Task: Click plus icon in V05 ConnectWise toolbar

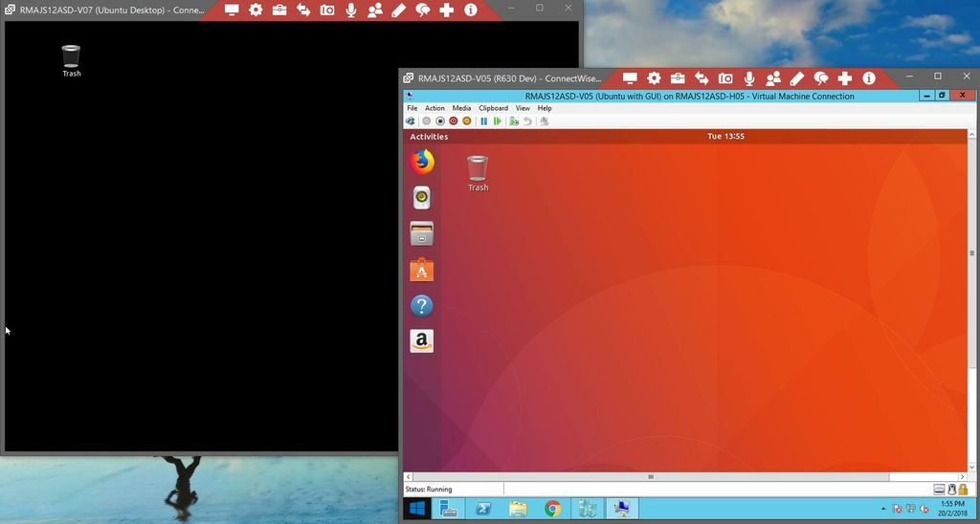Action: [x=844, y=78]
